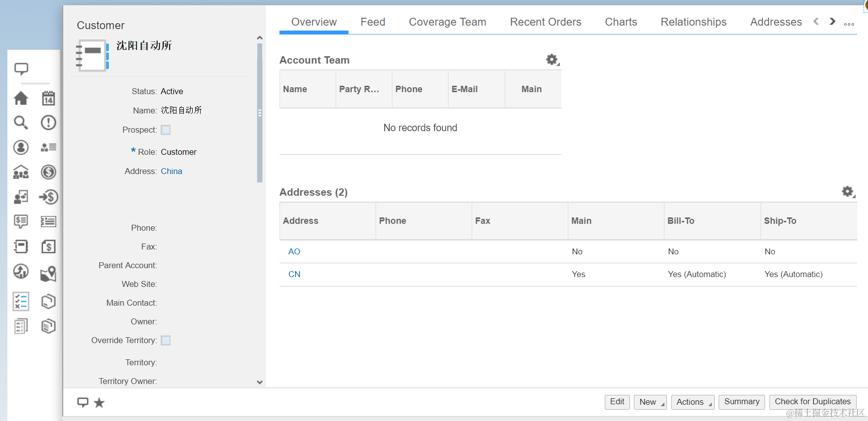This screenshot has width=868, height=421.
Task: Open the dollar document icon
Action: coord(48,246)
